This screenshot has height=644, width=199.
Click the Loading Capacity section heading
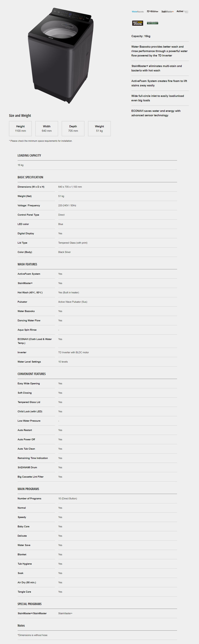pos(29,156)
